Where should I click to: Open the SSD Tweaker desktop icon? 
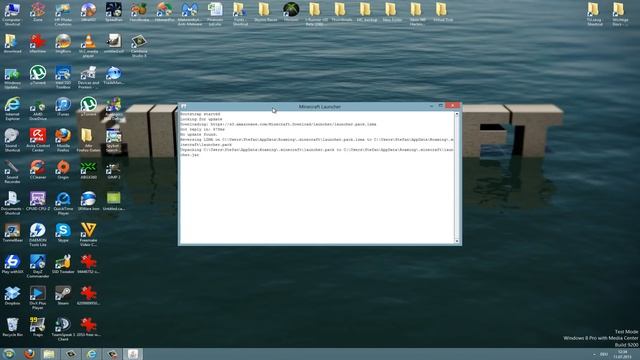pos(63,264)
